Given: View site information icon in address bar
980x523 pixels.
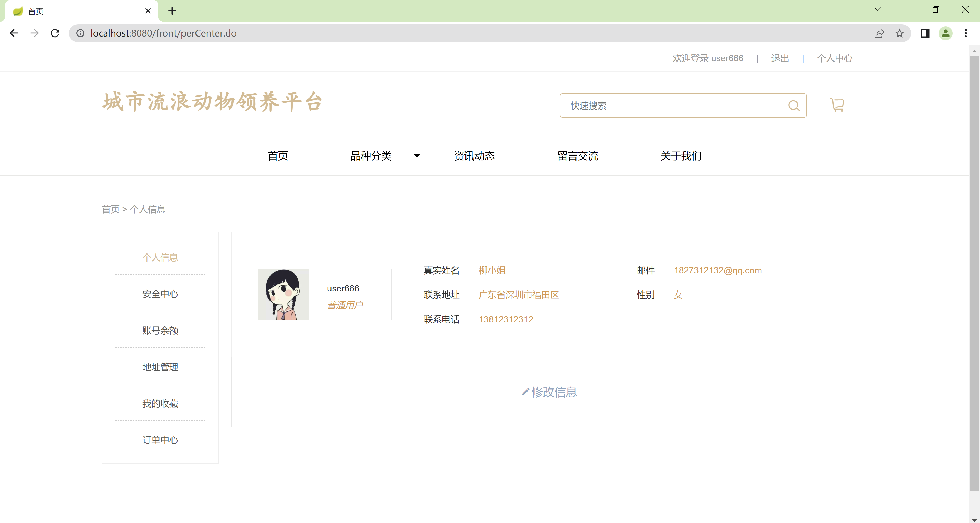Looking at the screenshot, I should [80, 33].
